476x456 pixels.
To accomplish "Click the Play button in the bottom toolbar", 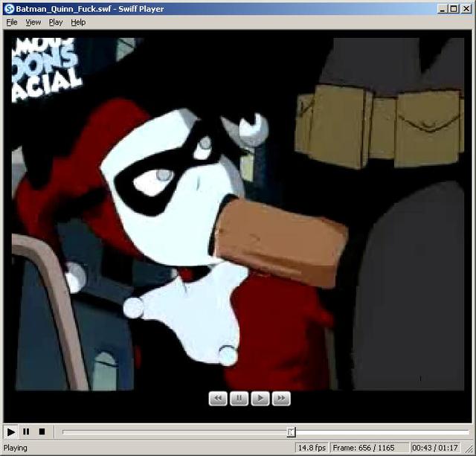I will (10, 431).
